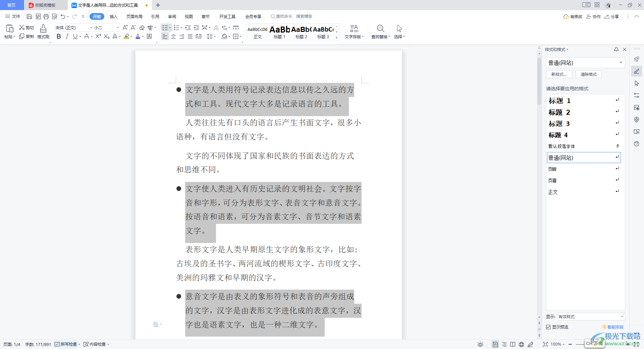Center align the paragraph

pyautogui.click(x=173, y=36)
